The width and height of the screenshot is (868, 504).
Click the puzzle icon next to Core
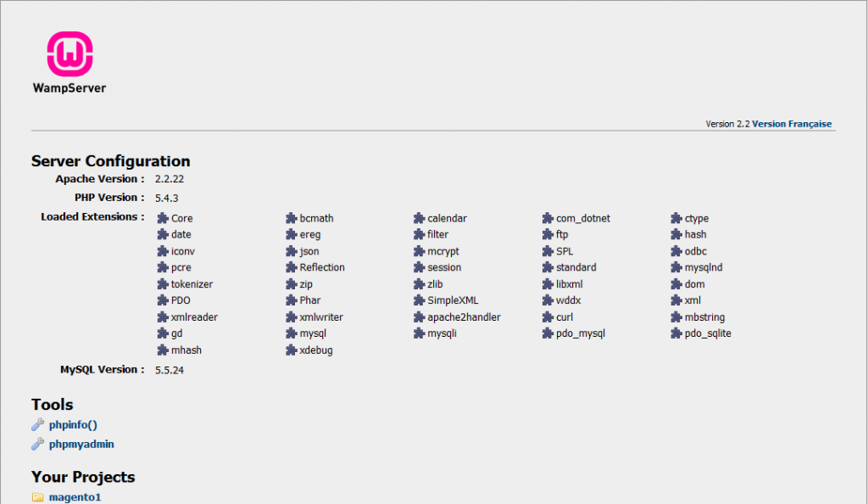click(x=163, y=218)
